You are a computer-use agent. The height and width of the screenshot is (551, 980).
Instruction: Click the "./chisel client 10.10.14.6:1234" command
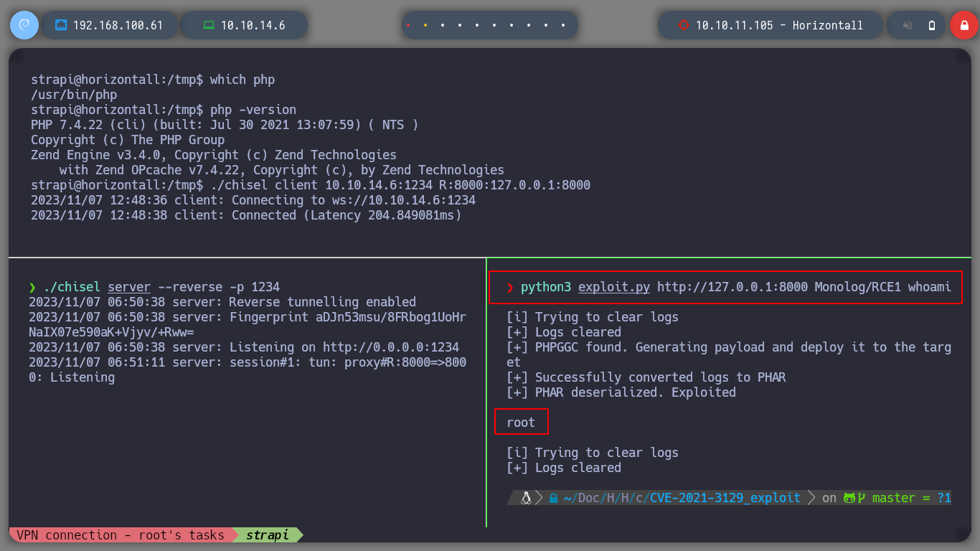pos(400,185)
